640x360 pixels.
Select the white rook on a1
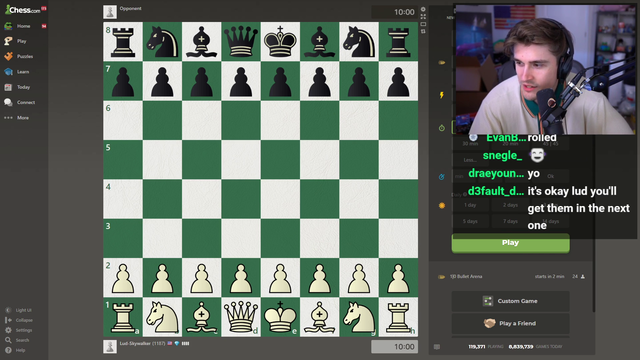(x=123, y=317)
